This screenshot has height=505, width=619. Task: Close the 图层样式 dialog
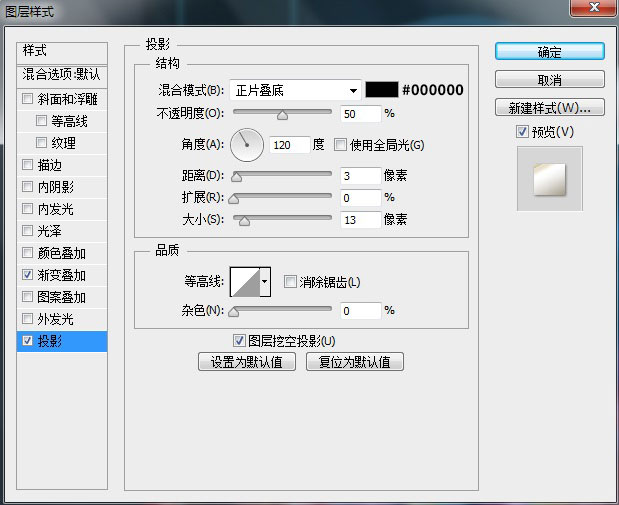tap(594, 7)
